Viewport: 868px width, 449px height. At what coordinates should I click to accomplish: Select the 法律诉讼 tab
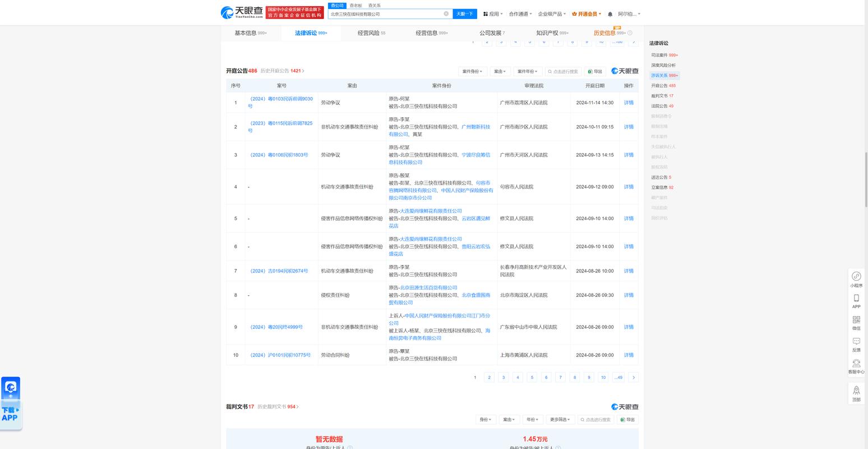coord(311,33)
